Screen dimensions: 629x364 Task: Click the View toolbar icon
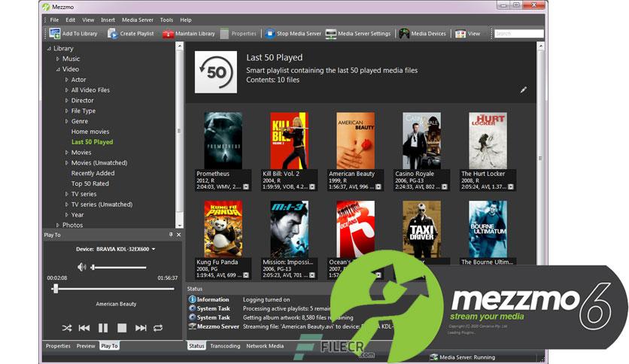460,34
